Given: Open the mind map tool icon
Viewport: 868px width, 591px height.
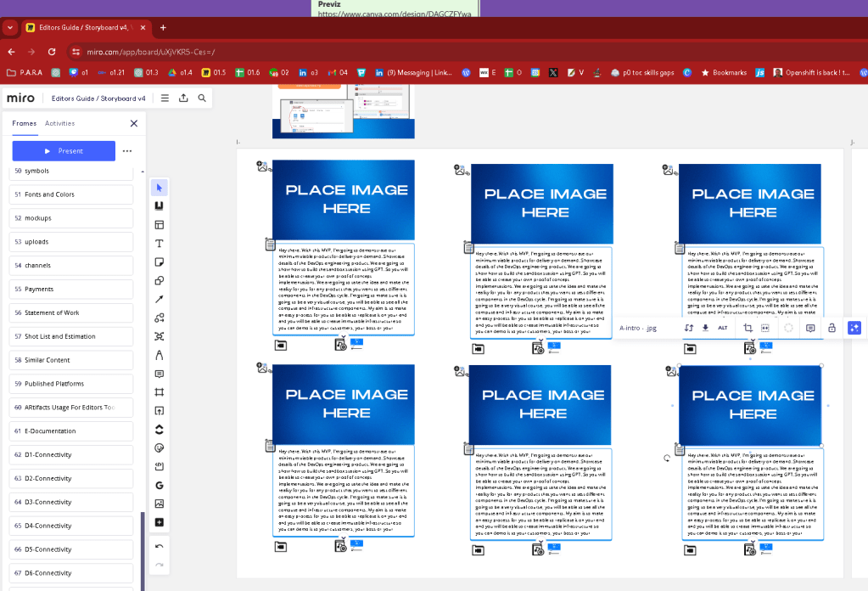Looking at the screenshot, I should 160,336.
